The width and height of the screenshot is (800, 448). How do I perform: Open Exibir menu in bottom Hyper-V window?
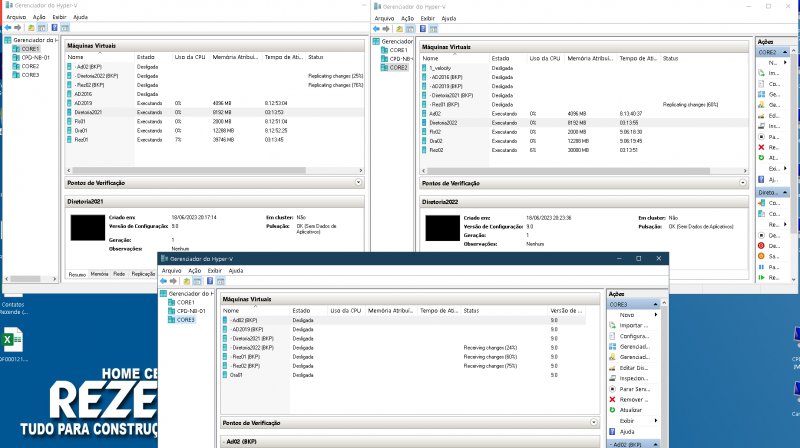(215, 271)
